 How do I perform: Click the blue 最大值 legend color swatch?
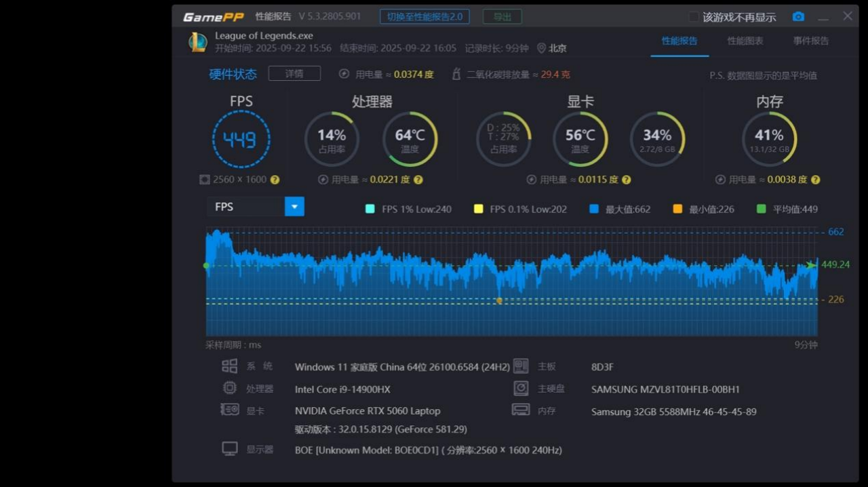coord(594,209)
